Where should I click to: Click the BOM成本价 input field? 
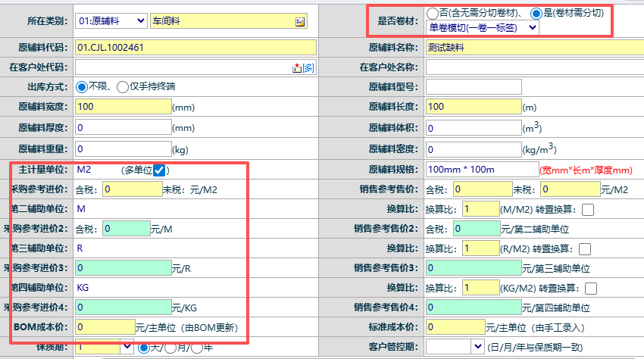point(104,327)
